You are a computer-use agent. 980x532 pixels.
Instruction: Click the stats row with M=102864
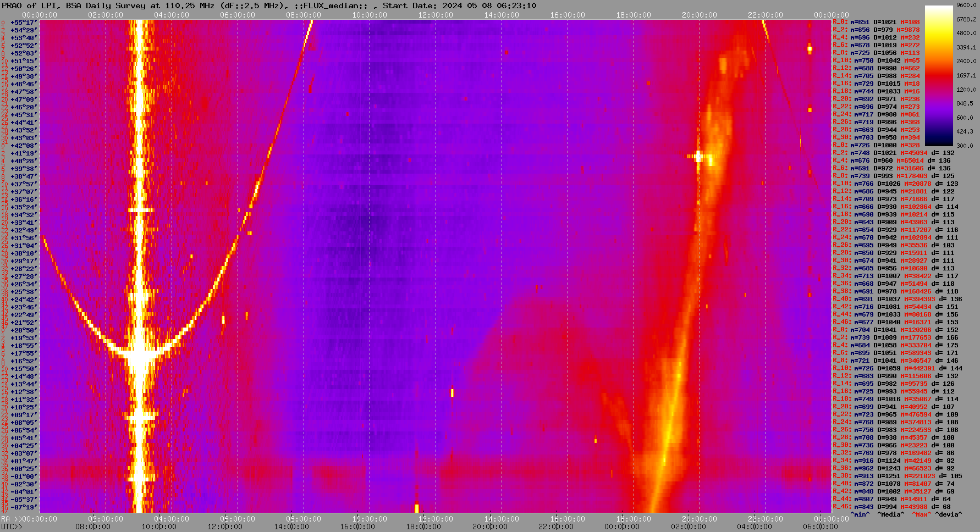tap(896, 207)
